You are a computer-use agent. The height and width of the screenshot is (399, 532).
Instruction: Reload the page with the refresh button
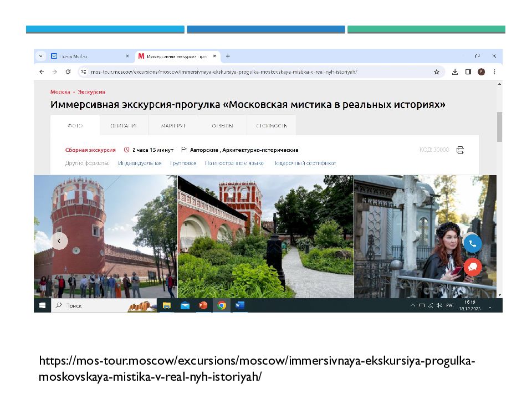(x=68, y=71)
